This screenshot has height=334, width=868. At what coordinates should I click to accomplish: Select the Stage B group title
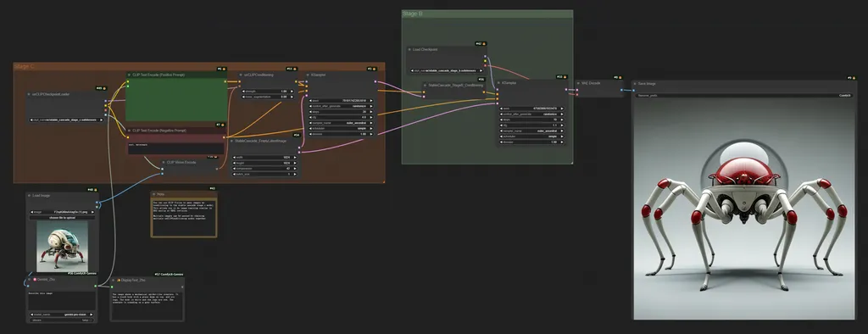click(x=413, y=14)
